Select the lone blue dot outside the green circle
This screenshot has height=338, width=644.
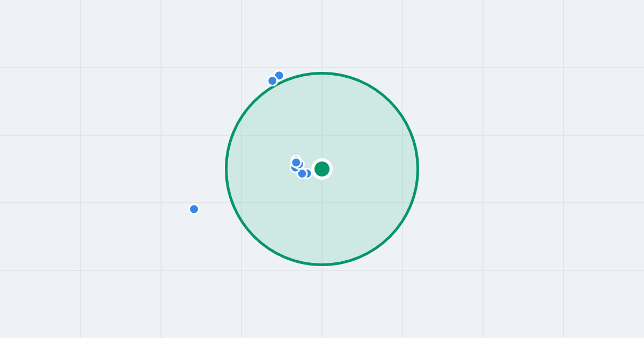(x=194, y=209)
